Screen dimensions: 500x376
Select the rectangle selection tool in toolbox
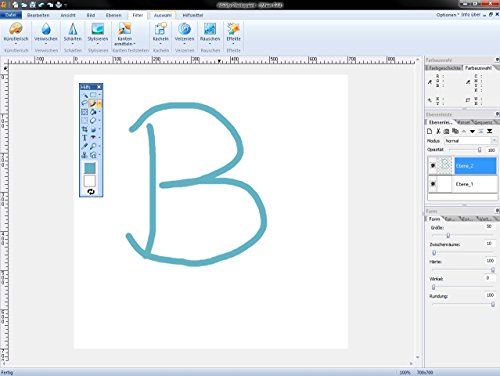(x=93, y=95)
